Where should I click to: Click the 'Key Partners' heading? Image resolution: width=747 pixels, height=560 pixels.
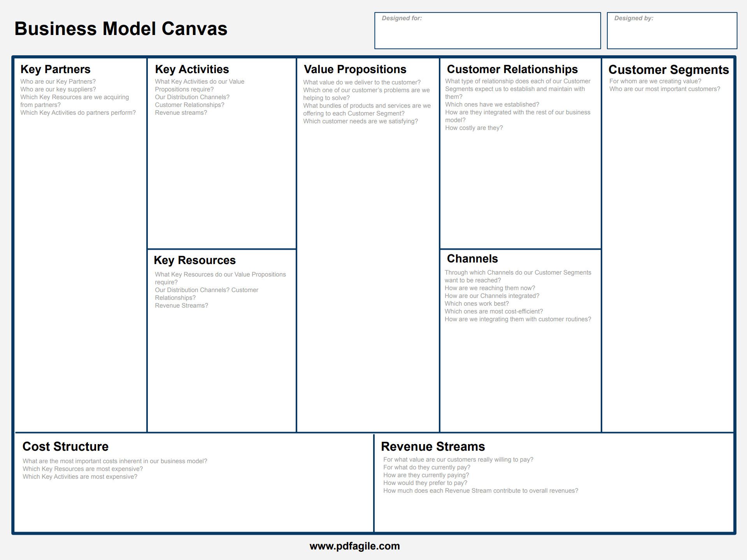(55, 69)
